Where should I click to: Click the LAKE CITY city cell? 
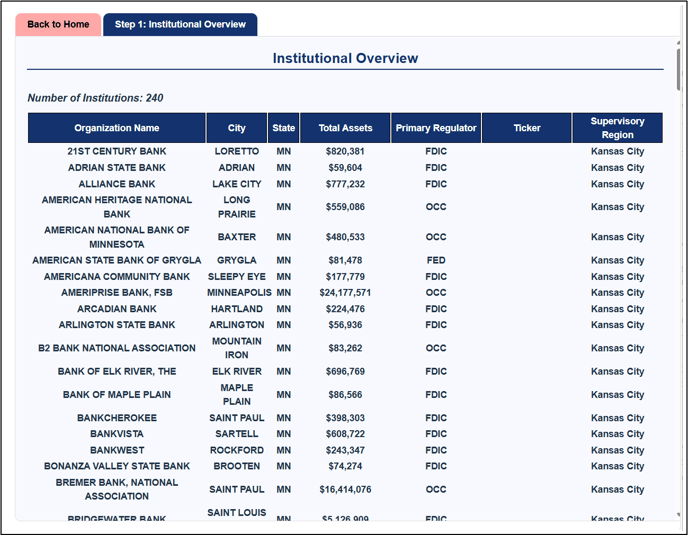pyautogui.click(x=236, y=184)
